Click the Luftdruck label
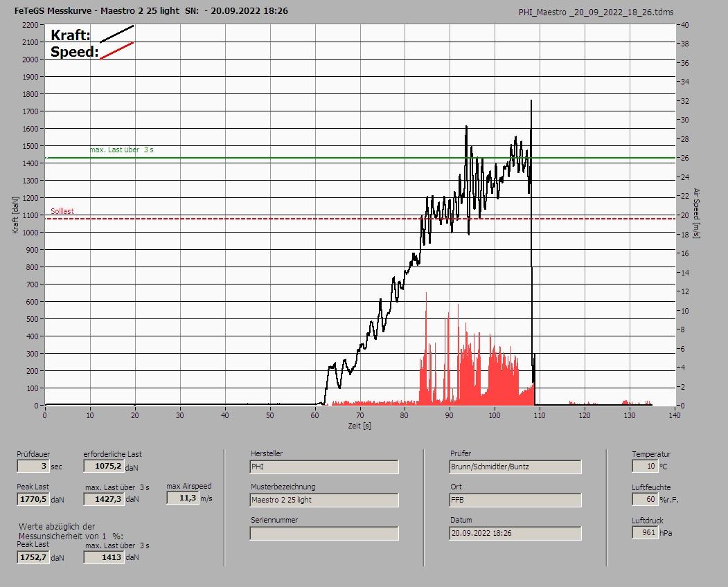This screenshot has height=587, width=728. click(x=647, y=521)
